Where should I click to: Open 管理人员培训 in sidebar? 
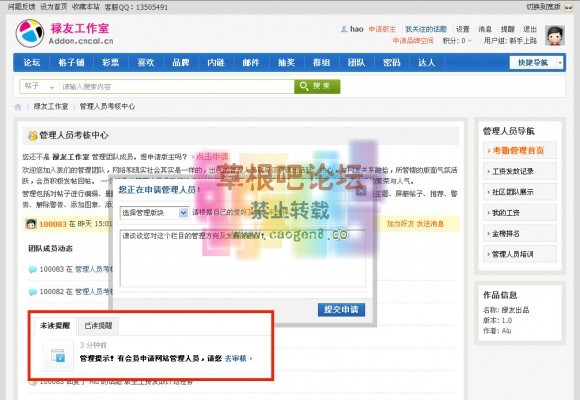click(520, 254)
